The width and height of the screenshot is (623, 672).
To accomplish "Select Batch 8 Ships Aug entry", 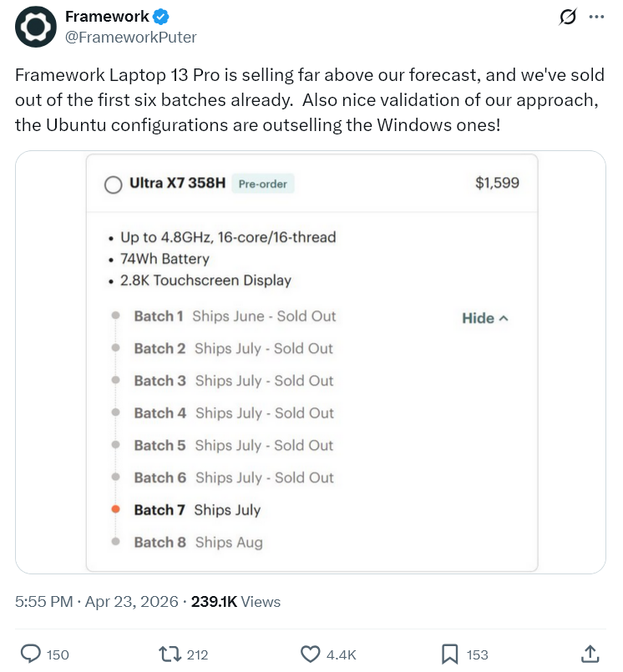I will (x=198, y=542).
